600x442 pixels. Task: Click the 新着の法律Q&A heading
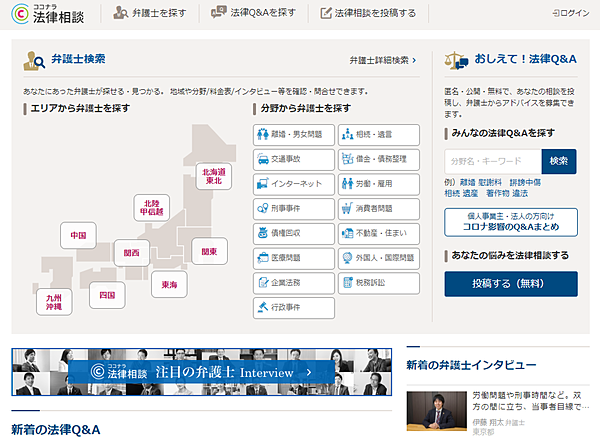[56, 429]
